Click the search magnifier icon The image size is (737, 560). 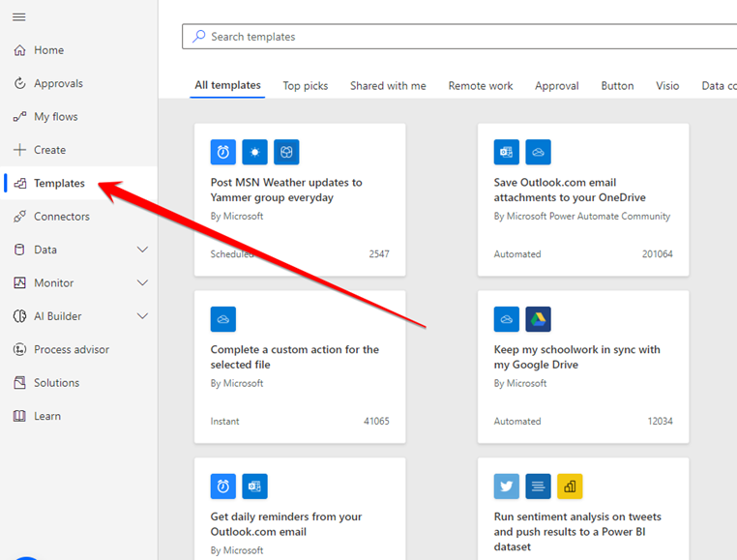(199, 36)
